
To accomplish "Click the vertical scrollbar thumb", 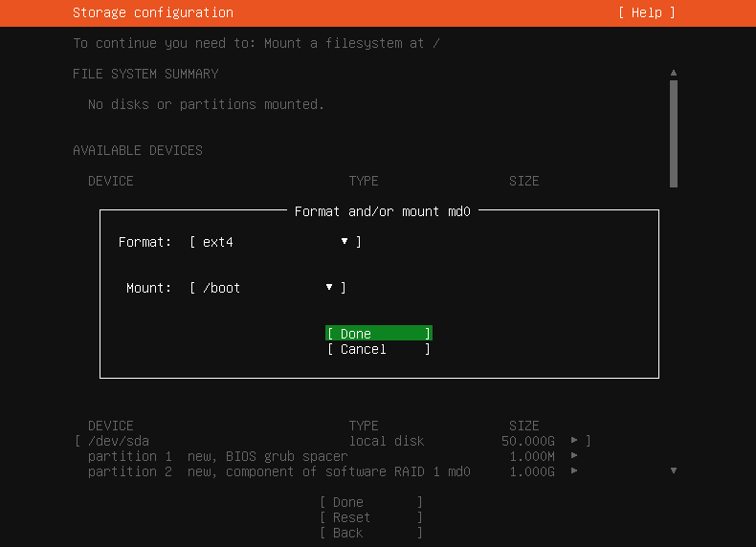I will pos(674,134).
